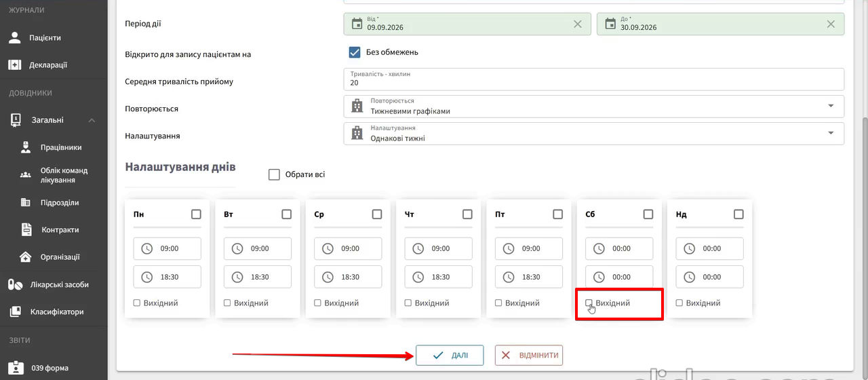Select the Пн day checkbox

point(196,214)
